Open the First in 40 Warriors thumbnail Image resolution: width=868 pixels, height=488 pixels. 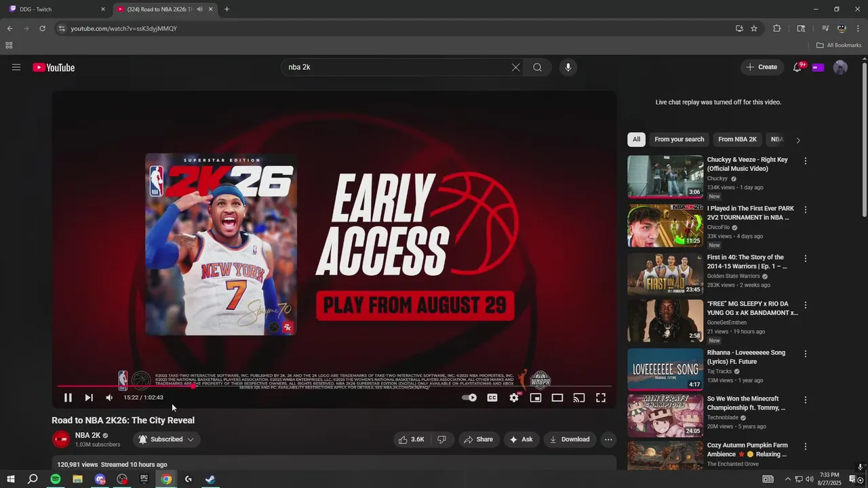[x=665, y=274]
